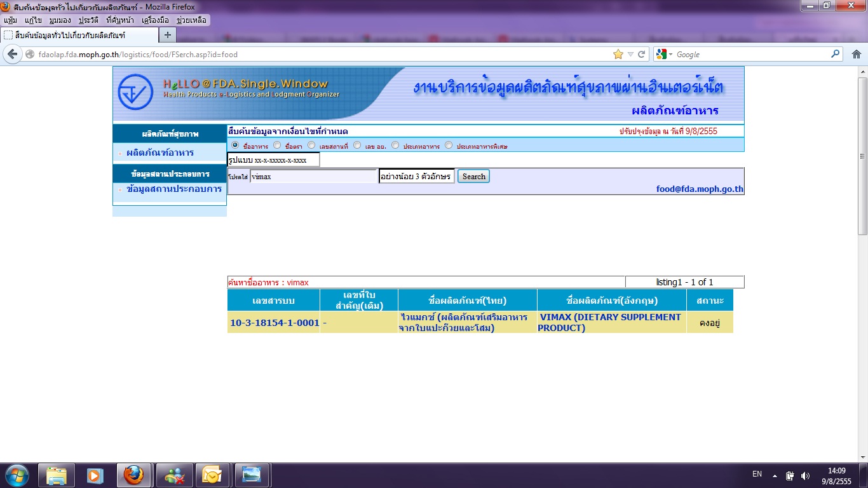Viewport: 868px width, 488px height.
Task: Click the ชื่อผลิตภัณฑ์(ไทย) column header
Action: [468, 300]
